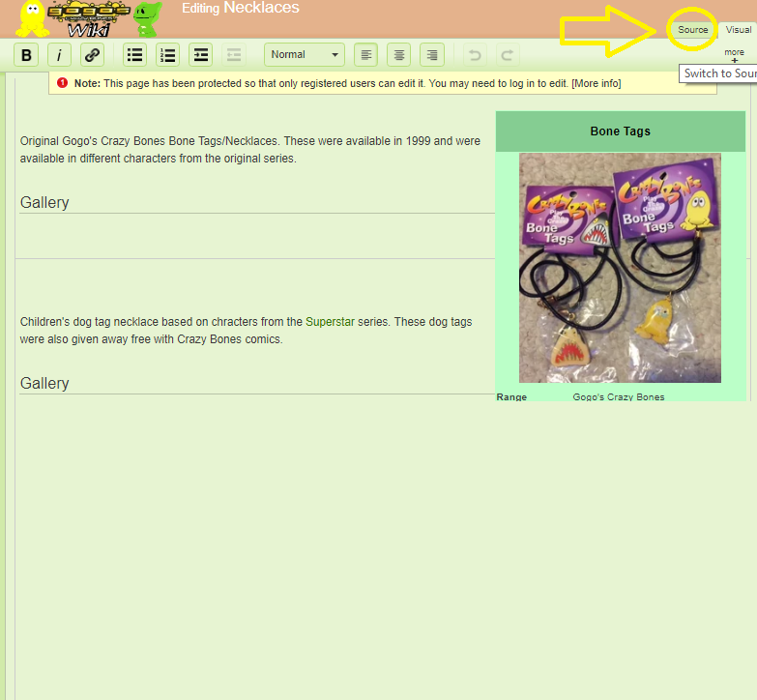757x700 pixels.
Task: Create a bulleted list
Action: pos(134,54)
